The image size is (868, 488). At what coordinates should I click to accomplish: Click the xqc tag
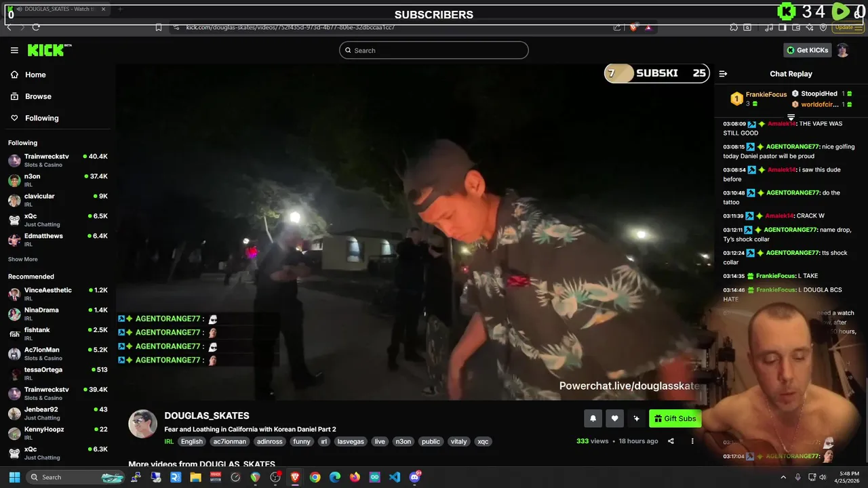pyautogui.click(x=483, y=441)
